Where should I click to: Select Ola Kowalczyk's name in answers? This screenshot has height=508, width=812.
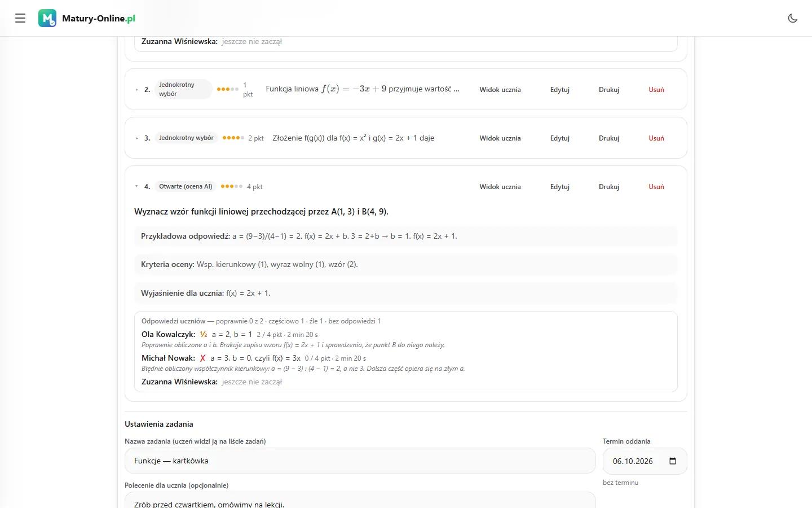(168, 334)
